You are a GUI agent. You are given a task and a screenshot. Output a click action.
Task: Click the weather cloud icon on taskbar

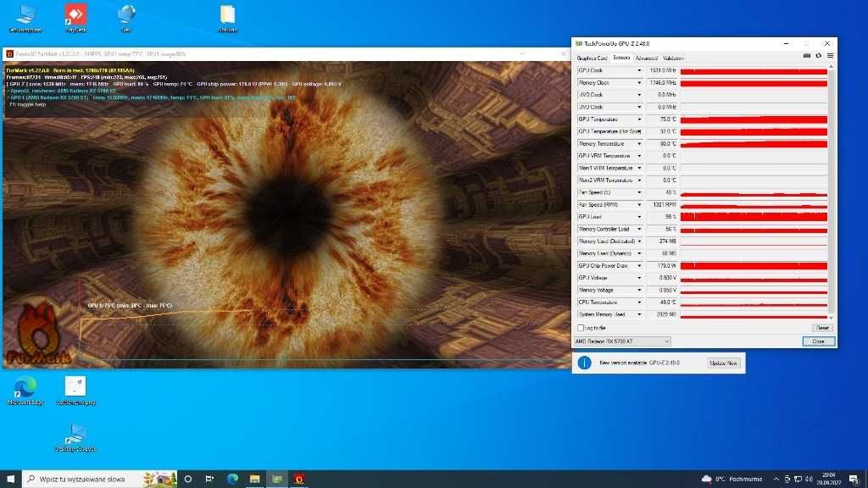706,479
